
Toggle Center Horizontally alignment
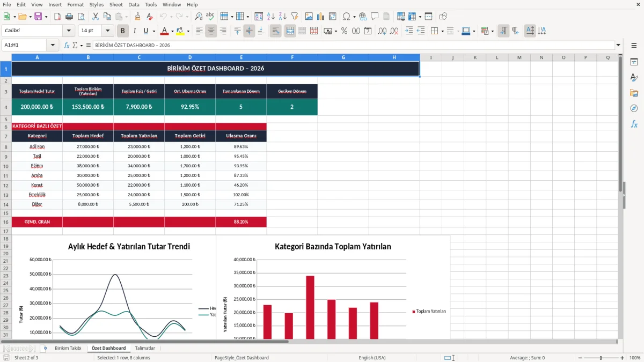211,31
